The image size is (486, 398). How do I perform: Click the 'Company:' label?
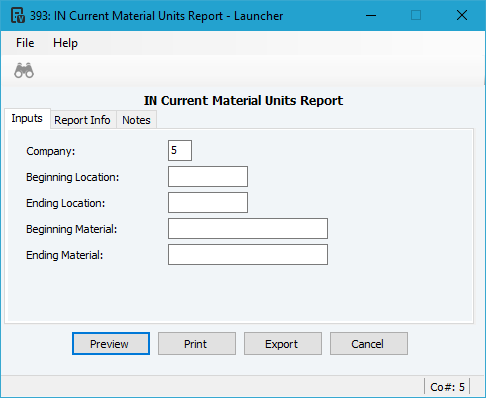(x=51, y=151)
